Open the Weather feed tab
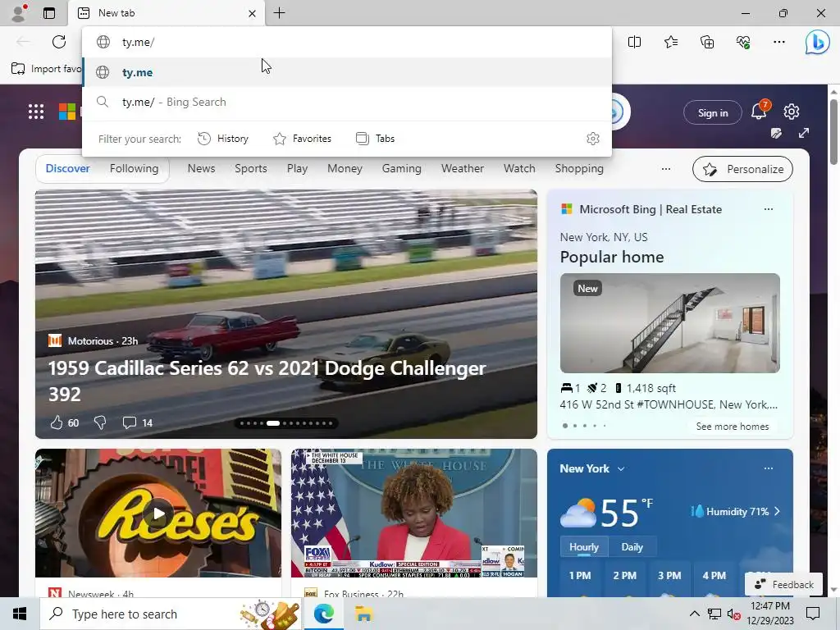Screen dimensions: 840x630 pos(463,169)
